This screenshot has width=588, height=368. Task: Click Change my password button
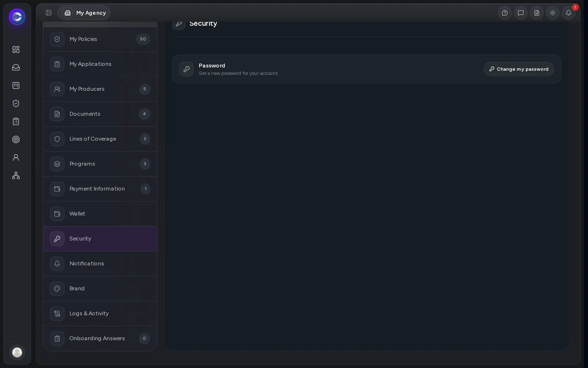pos(519,69)
